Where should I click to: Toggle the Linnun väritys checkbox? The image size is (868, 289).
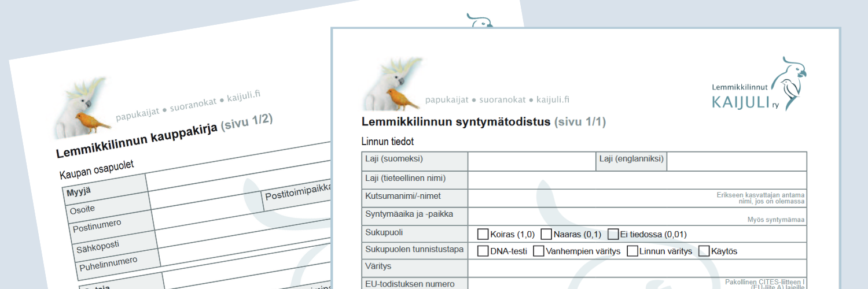pyautogui.click(x=632, y=251)
